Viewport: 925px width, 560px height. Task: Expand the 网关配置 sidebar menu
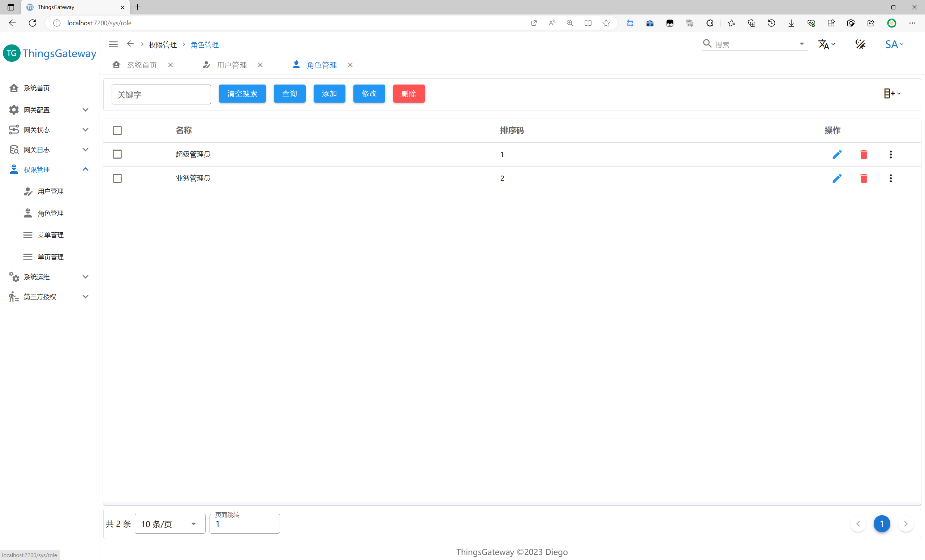(49, 110)
